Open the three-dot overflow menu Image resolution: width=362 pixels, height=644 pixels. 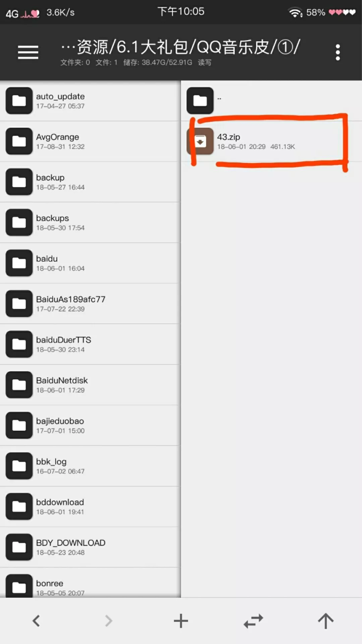[x=338, y=52]
